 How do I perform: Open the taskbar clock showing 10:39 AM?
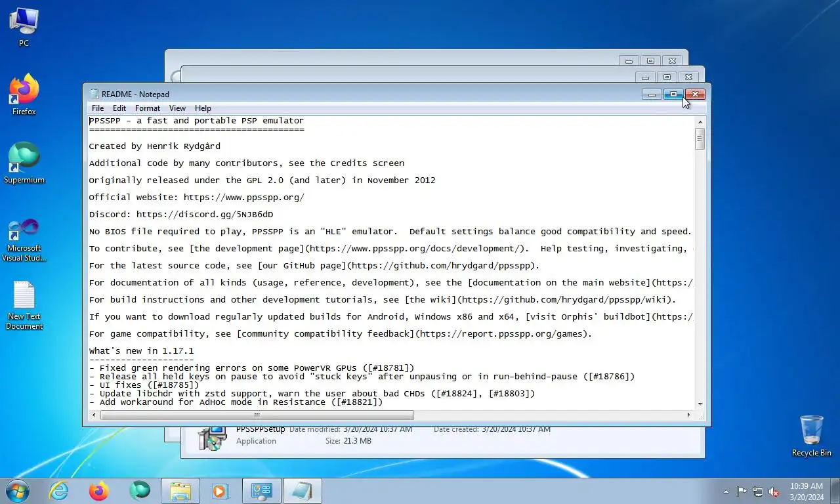click(x=807, y=492)
